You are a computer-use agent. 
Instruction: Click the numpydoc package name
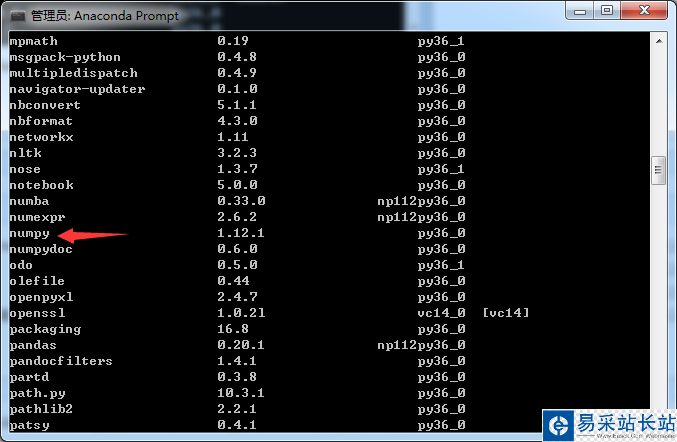click(x=41, y=249)
